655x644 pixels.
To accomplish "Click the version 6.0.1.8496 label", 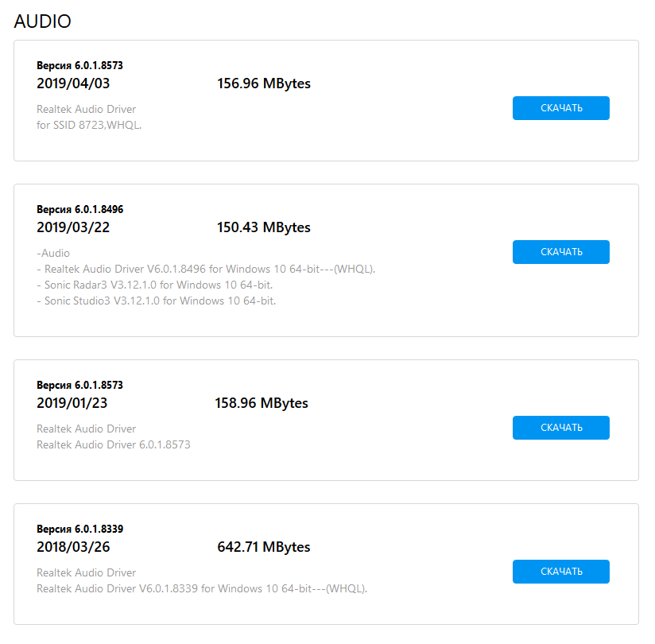I will pos(79,210).
